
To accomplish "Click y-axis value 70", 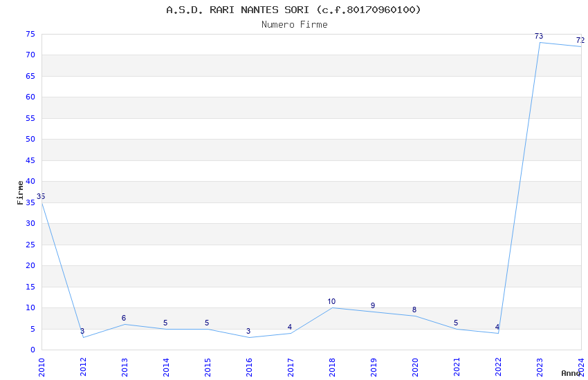I will pyautogui.click(x=30, y=55).
